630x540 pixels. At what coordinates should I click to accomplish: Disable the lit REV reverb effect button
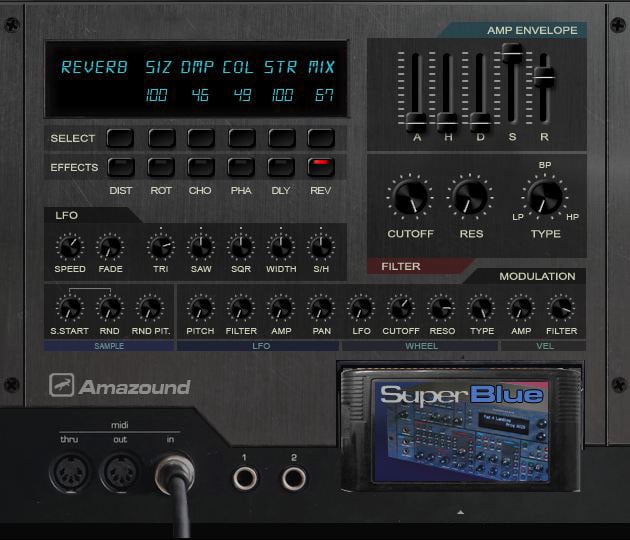[x=321, y=167]
